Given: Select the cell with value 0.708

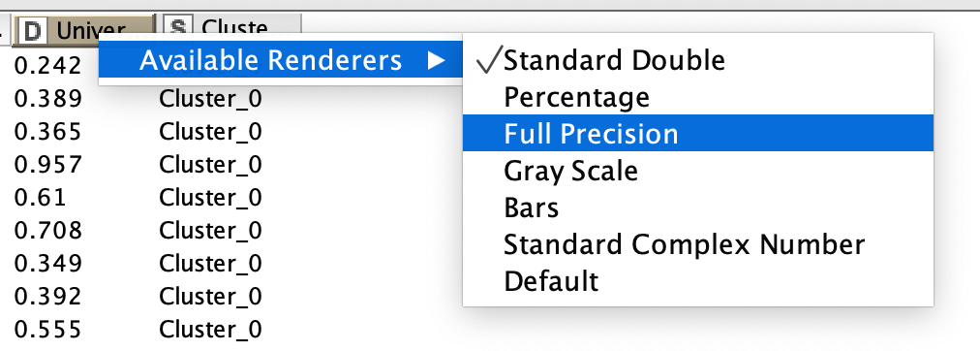Looking at the screenshot, I should (48, 231).
